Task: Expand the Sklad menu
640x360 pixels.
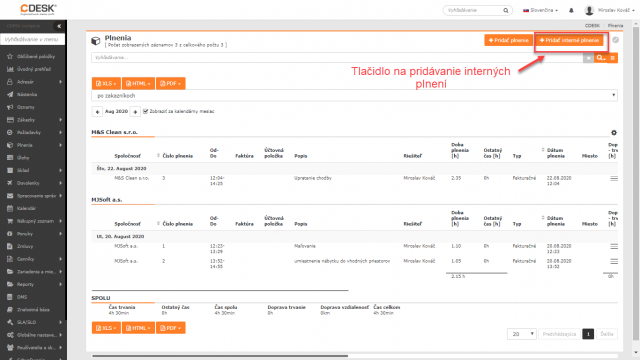Action: [33, 170]
